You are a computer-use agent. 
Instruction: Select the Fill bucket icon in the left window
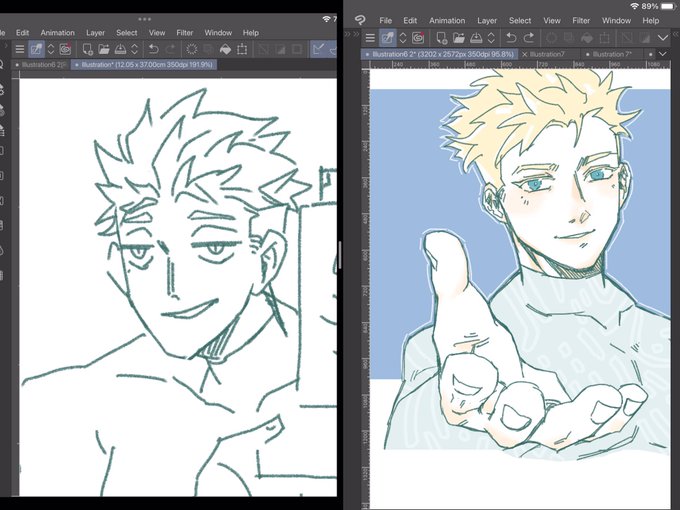pyautogui.click(x=226, y=49)
